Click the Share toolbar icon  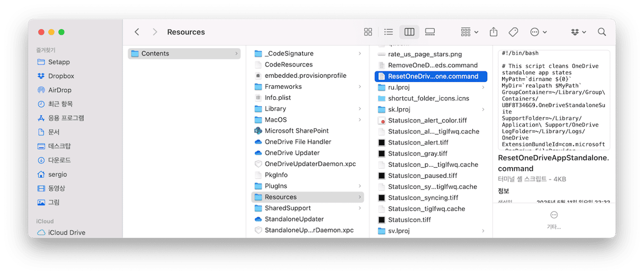pyautogui.click(x=494, y=32)
